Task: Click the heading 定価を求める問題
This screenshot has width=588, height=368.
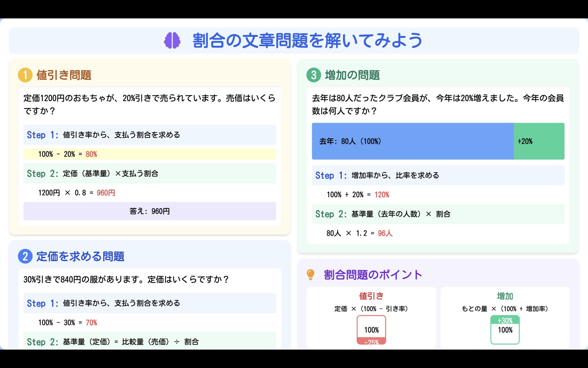Action: 80,256
